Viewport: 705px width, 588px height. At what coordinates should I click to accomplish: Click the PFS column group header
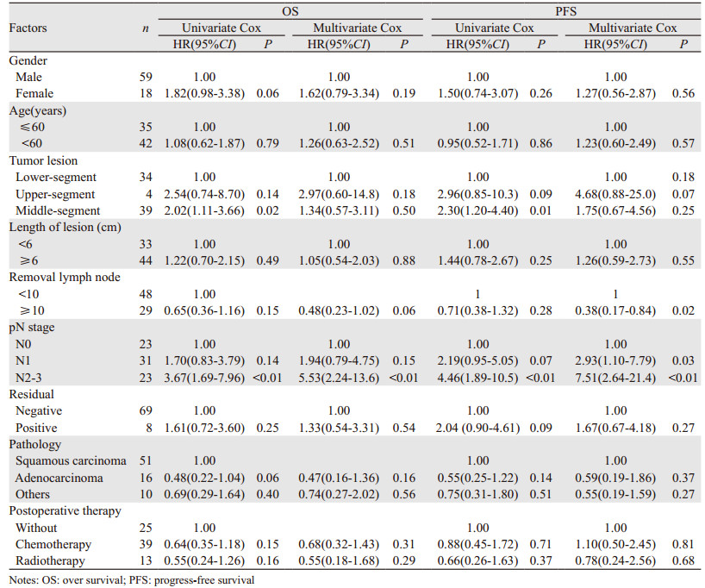click(x=565, y=12)
